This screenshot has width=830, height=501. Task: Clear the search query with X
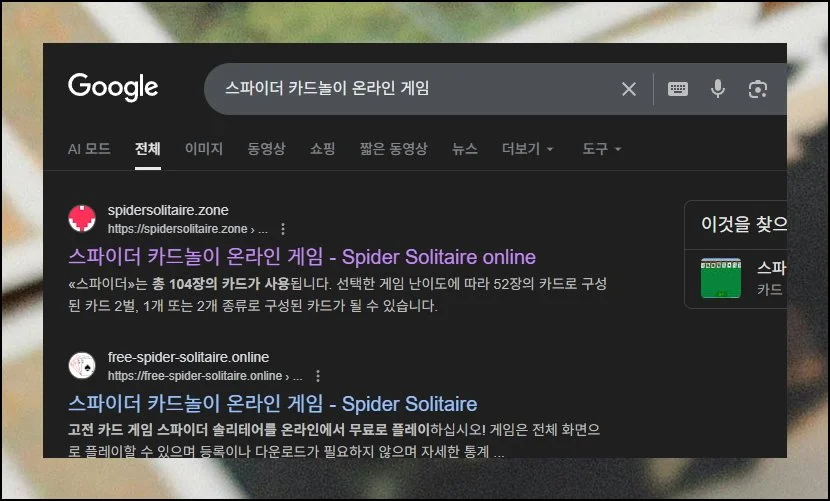tap(629, 89)
